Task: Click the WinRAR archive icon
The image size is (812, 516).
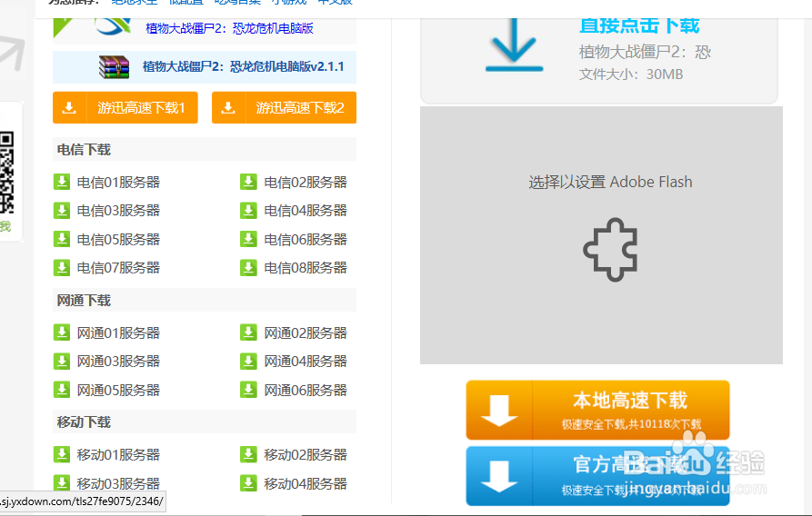Action: click(114, 66)
